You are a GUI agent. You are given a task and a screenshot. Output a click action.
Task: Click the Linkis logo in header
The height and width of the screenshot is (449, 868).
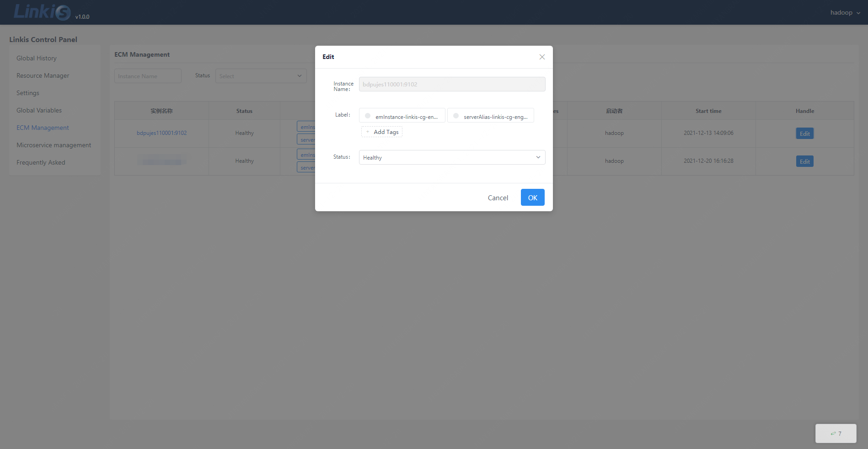click(42, 12)
